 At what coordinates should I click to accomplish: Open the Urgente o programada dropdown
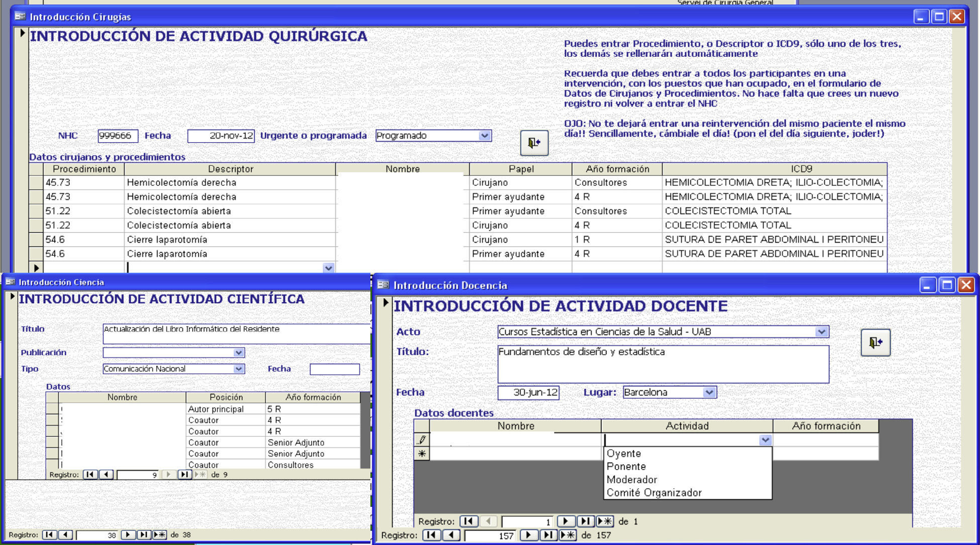coord(484,136)
